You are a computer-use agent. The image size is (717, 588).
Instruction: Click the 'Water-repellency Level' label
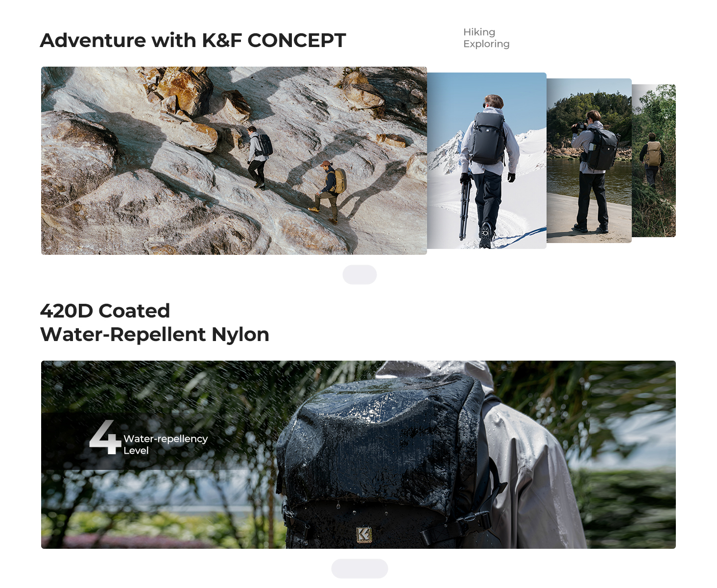coord(166,444)
